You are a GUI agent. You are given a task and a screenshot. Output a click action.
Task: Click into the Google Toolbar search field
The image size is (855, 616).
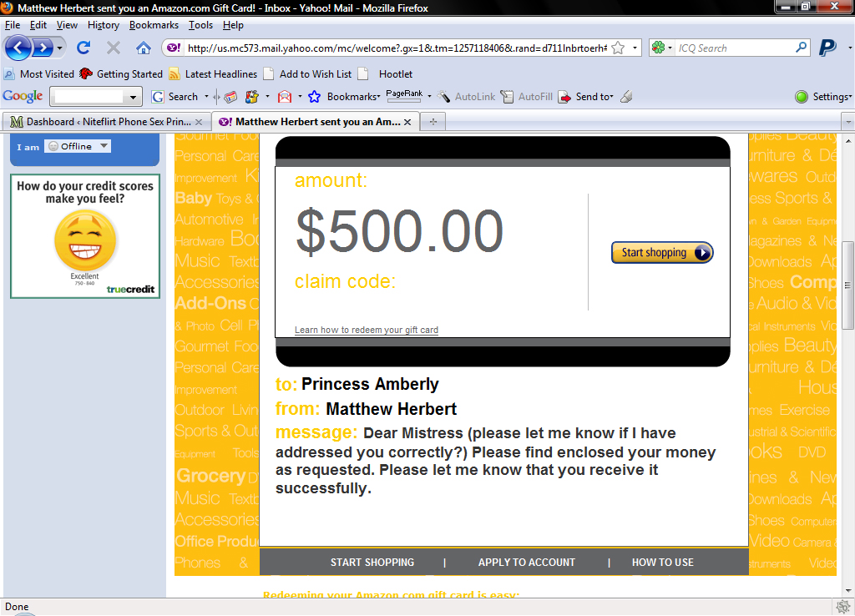click(x=89, y=97)
